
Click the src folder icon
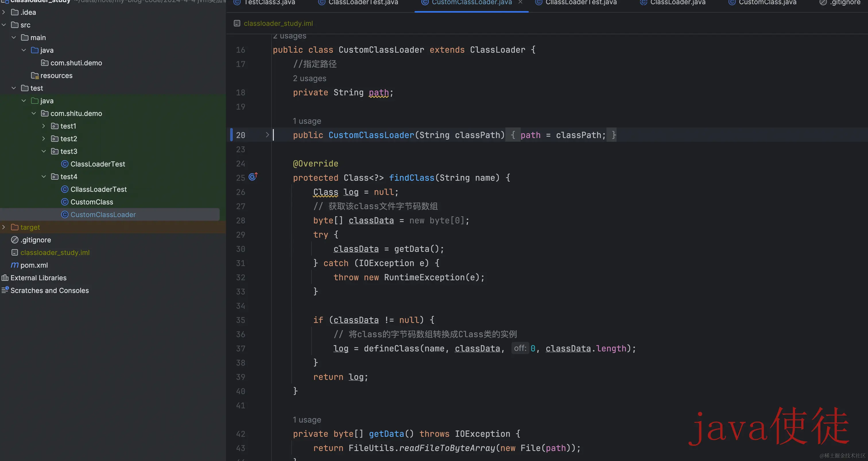coord(15,25)
